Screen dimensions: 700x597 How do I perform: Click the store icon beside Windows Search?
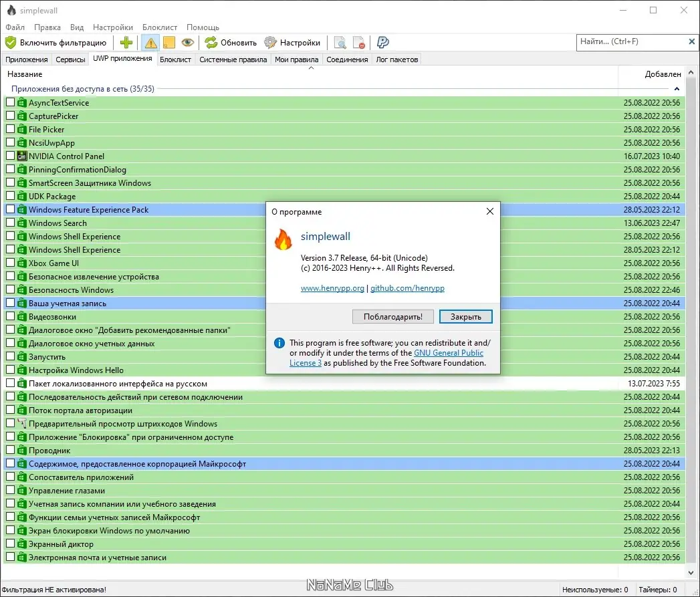[22, 223]
